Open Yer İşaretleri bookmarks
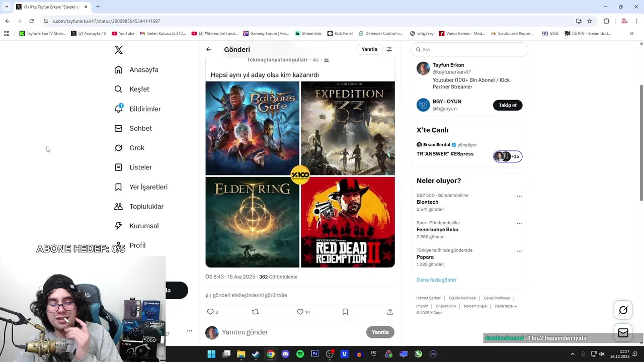Viewport: 644px width, 362px height. 141,187
